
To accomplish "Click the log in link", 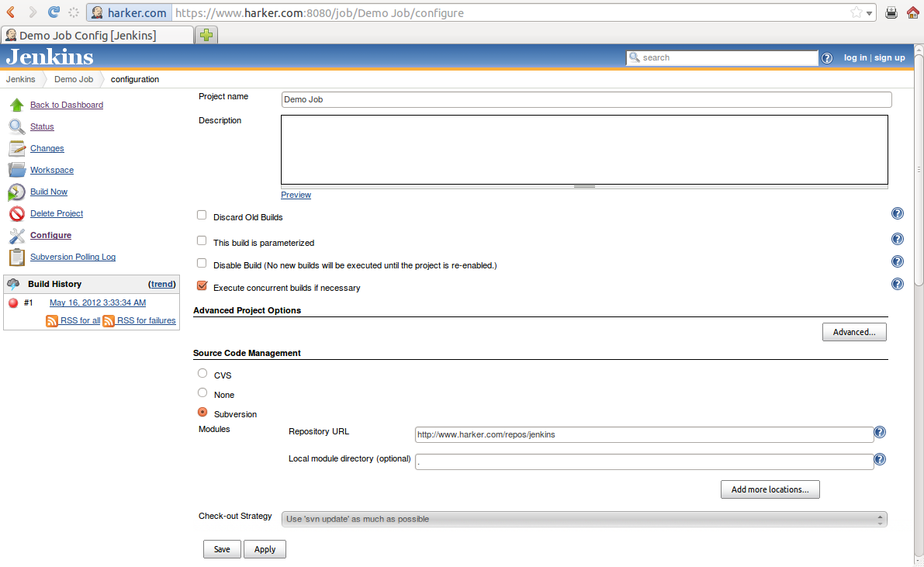I will click(x=855, y=57).
